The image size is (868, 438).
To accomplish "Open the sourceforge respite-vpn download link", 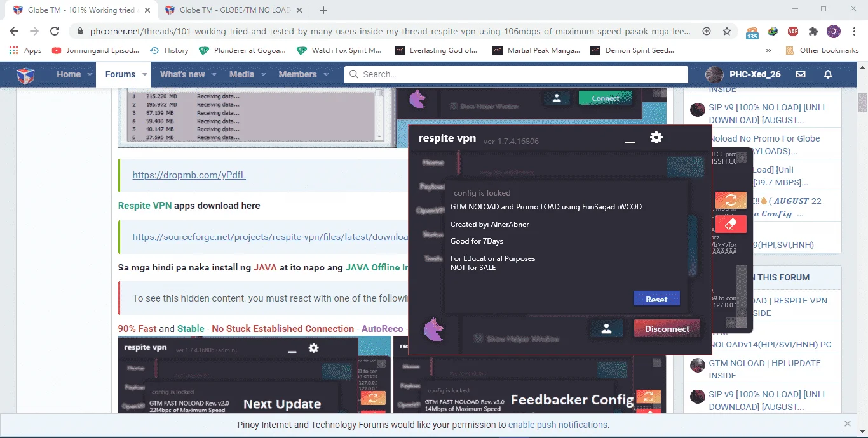I will (x=270, y=237).
